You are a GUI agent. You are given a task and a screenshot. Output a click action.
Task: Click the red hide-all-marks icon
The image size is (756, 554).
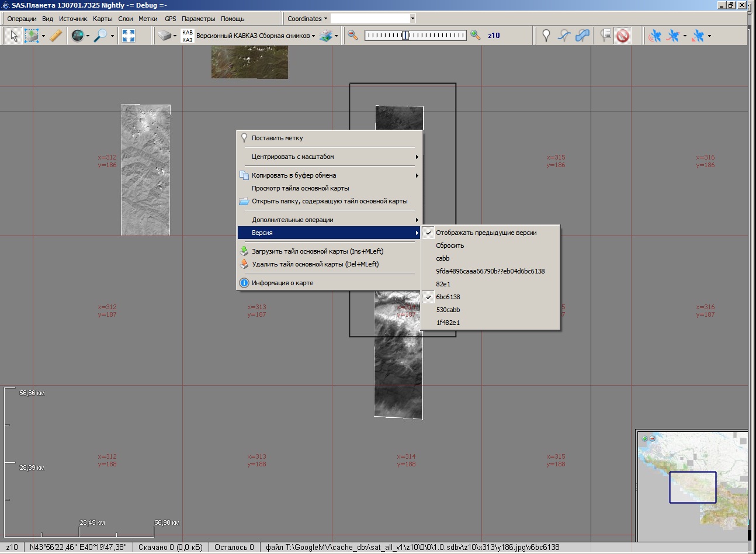click(623, 36)
